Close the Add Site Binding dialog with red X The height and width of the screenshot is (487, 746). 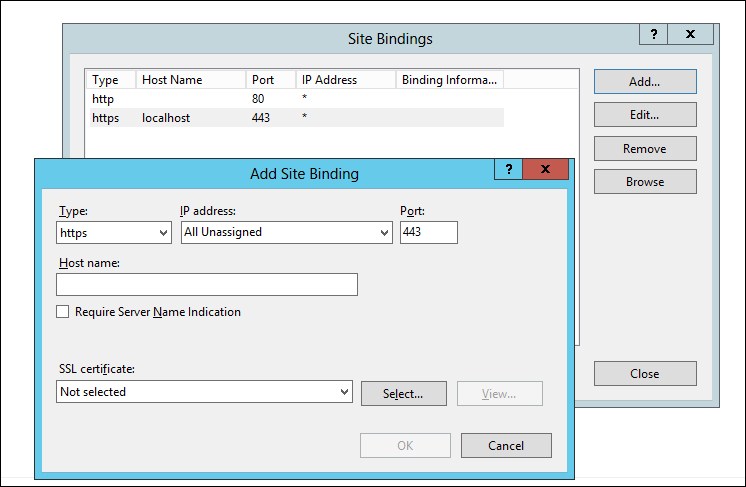coord(546,169)
